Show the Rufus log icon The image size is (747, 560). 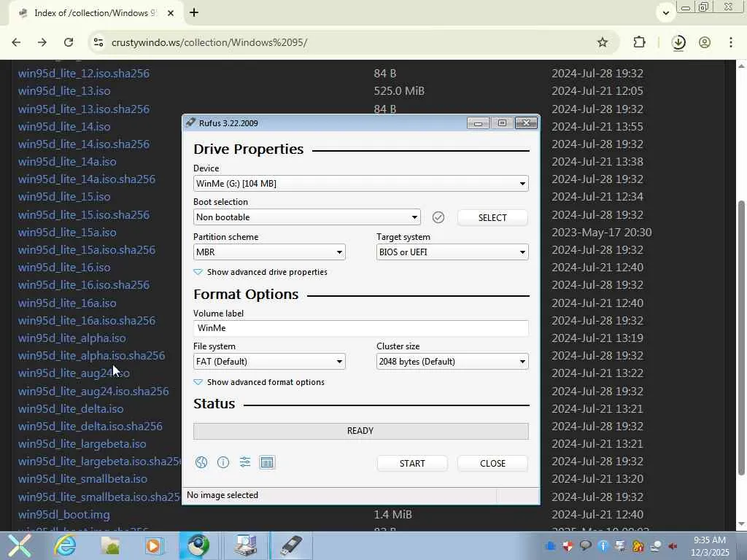click(267, 462)
